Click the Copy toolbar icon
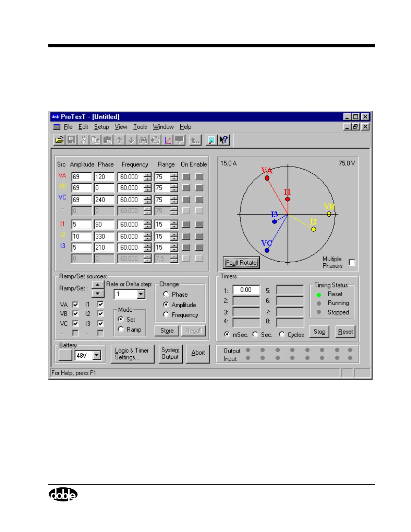Screen dimensions: 411x532 tap(96, 140)
